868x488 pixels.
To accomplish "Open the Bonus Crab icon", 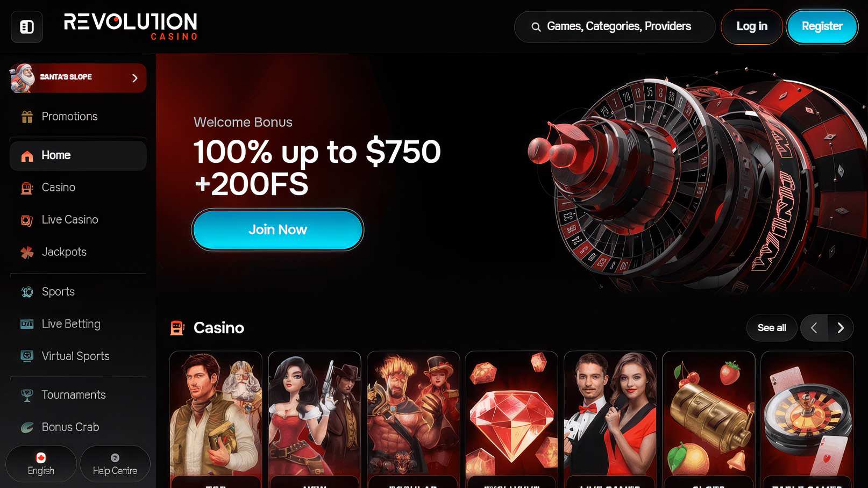I will point(27,427).
